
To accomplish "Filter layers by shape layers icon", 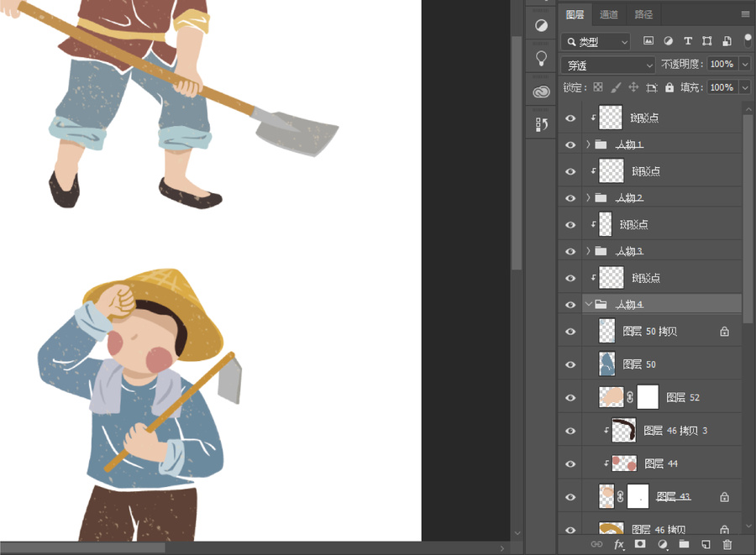I will [x=707, y=41].
